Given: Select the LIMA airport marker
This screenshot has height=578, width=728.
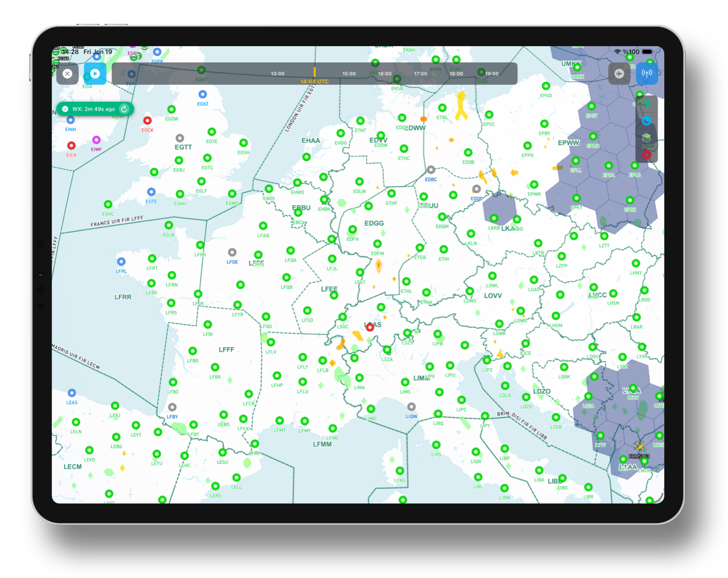Looking at the screenshot, I should pyautogui.click(x=359, y=378).
